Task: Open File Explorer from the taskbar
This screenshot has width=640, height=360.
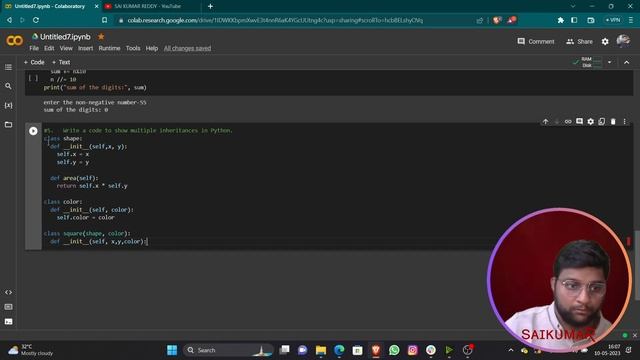Action: (321, 350)
